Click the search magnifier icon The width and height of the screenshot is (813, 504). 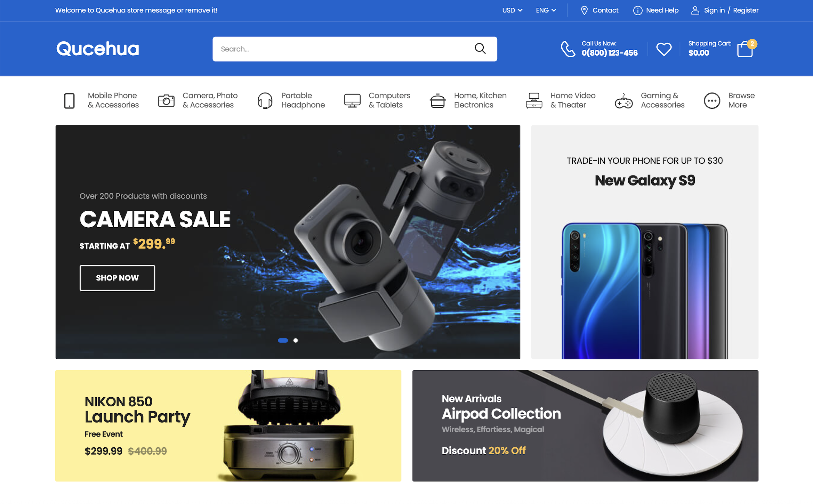click(480, 49)
